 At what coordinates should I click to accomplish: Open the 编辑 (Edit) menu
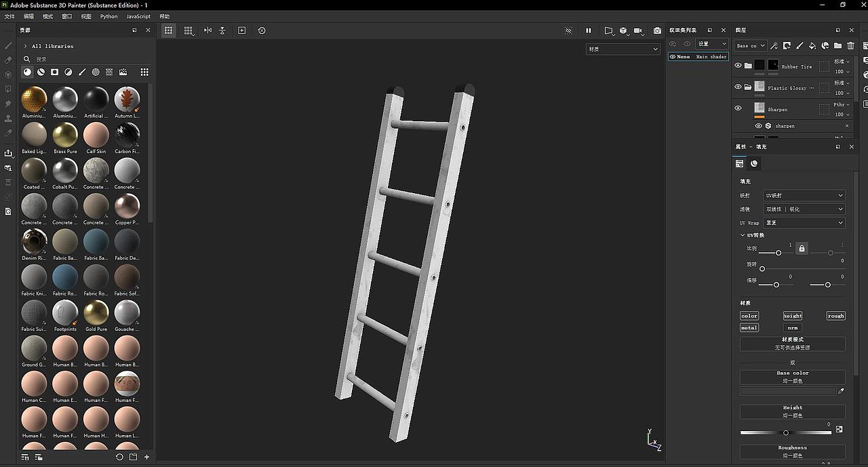(x=28, y=16)
